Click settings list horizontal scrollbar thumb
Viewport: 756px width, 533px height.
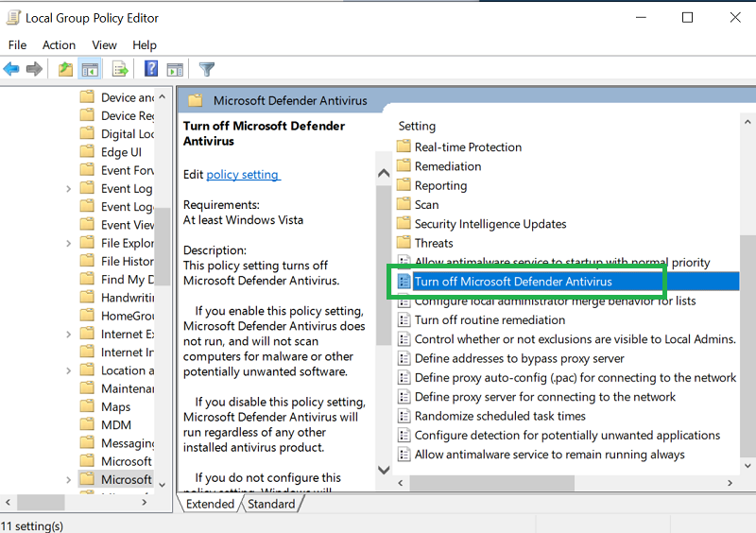tap(491, 482)
